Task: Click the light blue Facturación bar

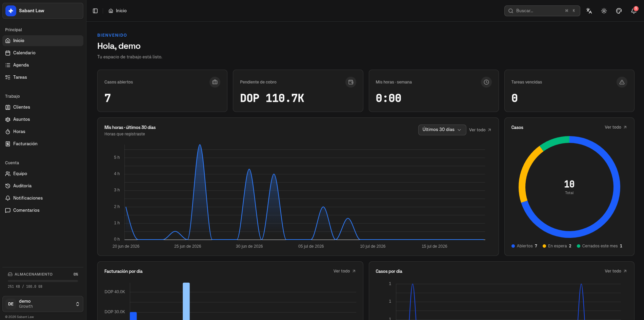Action: (186, 301)
